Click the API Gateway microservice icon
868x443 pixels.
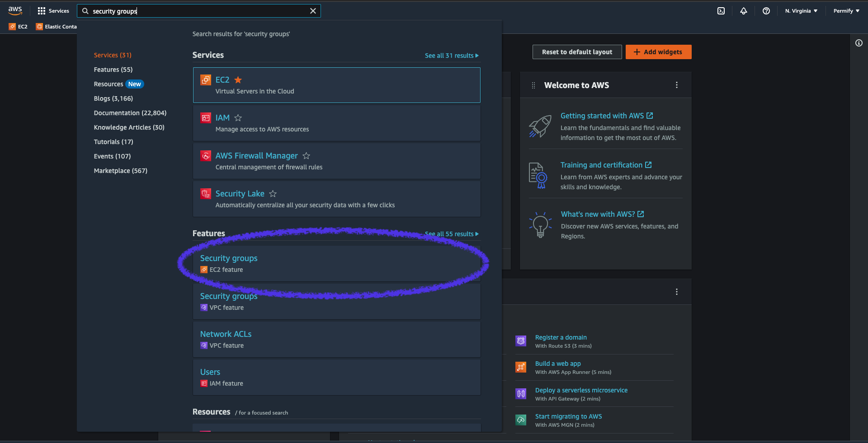[x=521, y=394]
